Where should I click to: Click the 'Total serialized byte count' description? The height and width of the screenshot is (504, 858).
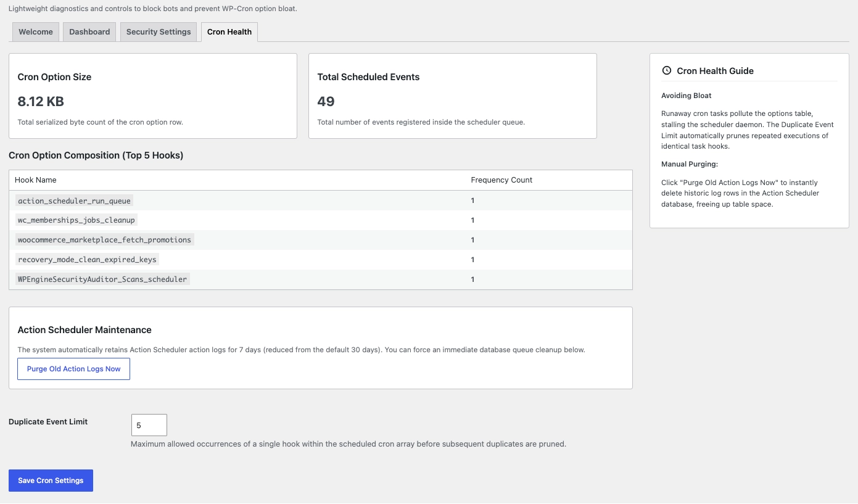coord(100,122)
